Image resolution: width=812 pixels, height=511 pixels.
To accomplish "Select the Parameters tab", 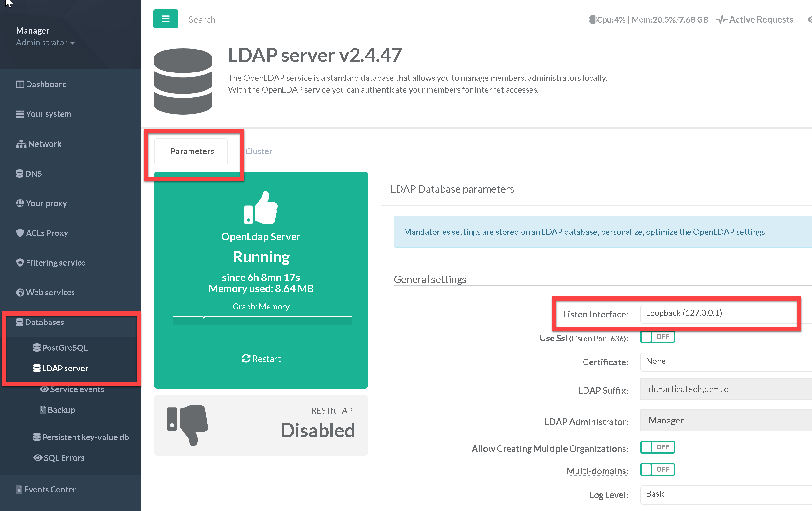I will click(x=192, y=151).
